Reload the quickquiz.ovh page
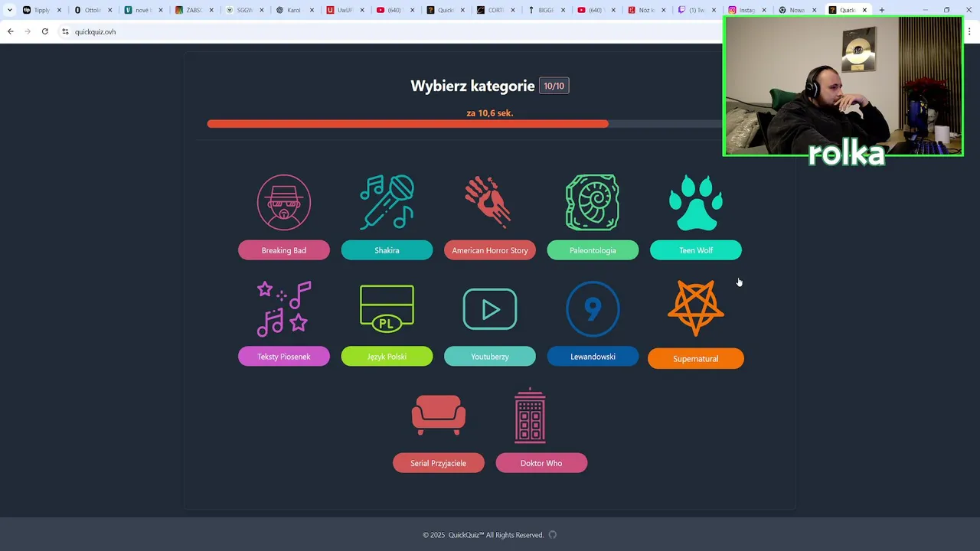This screenshot has width=980, height=551. 45,31
